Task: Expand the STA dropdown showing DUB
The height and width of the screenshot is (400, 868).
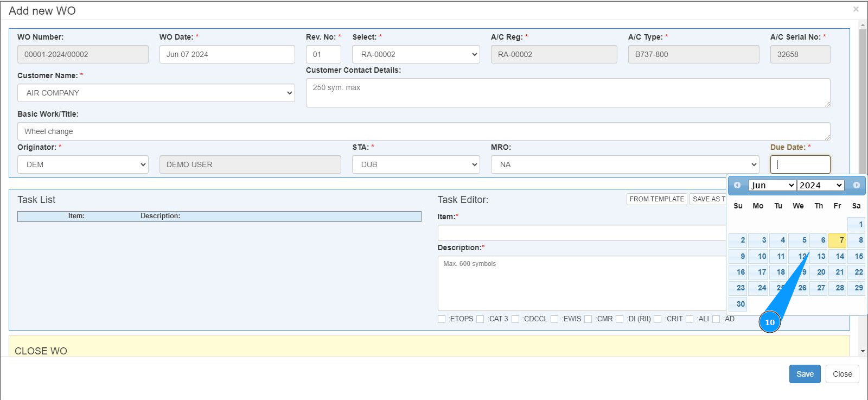Action: [416, 164]
